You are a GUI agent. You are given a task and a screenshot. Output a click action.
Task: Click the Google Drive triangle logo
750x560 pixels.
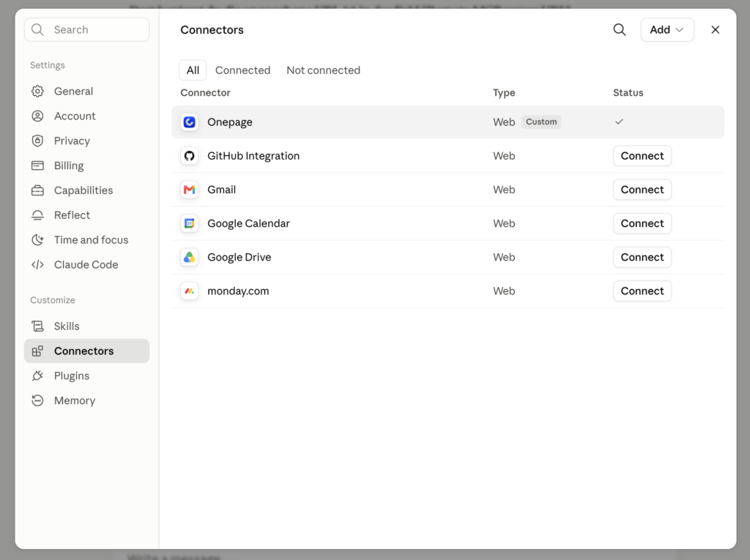(x=190, y=257)
